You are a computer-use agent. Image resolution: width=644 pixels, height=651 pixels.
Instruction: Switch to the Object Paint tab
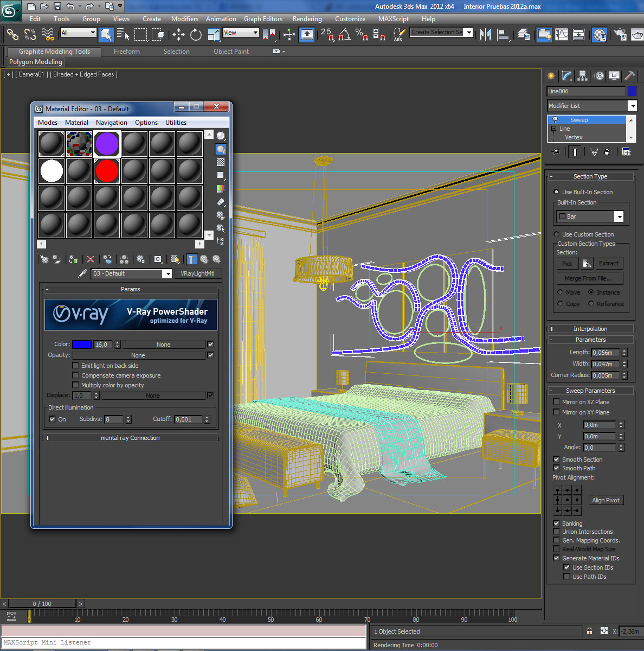231,52
